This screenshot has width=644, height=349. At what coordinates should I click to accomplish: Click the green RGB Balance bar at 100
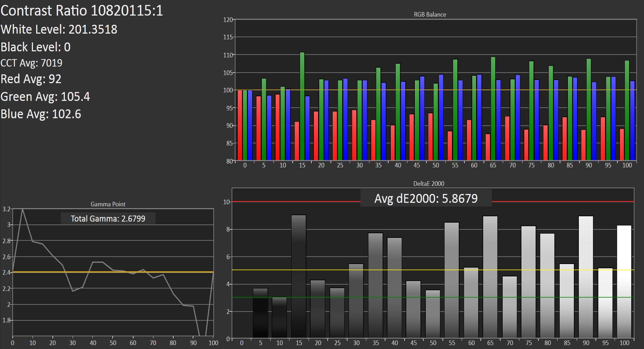627,110
